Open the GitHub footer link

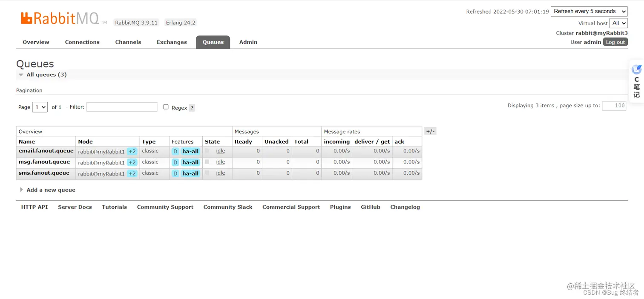tap(371, 207)
